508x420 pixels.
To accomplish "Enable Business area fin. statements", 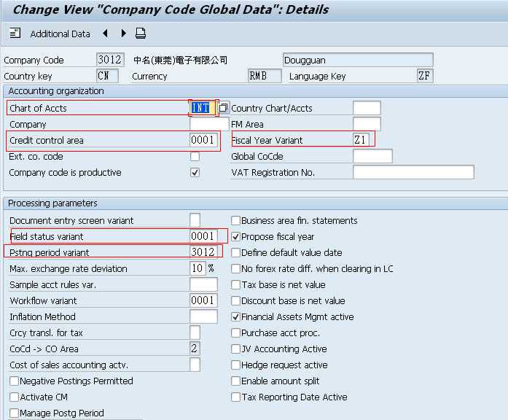I will [236, 220].
